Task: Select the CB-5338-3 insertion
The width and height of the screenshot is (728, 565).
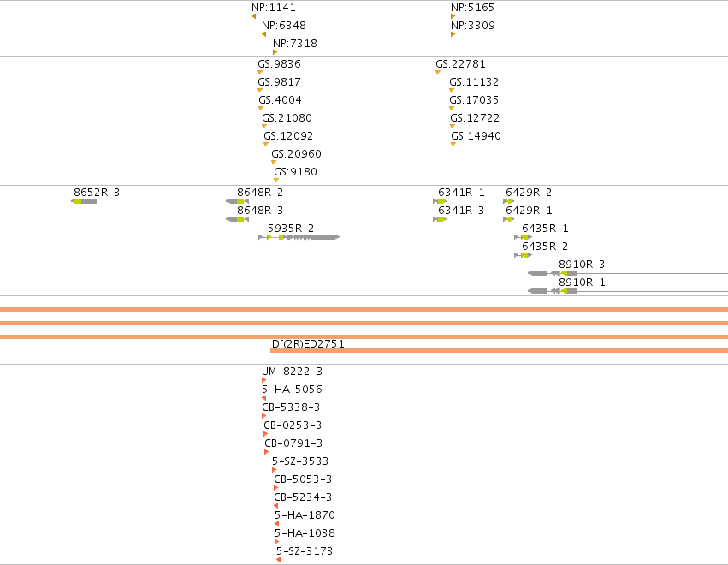Action: 291,408
